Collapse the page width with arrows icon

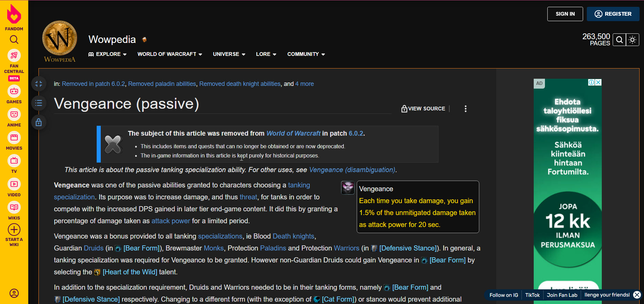[x=39, y=84]
